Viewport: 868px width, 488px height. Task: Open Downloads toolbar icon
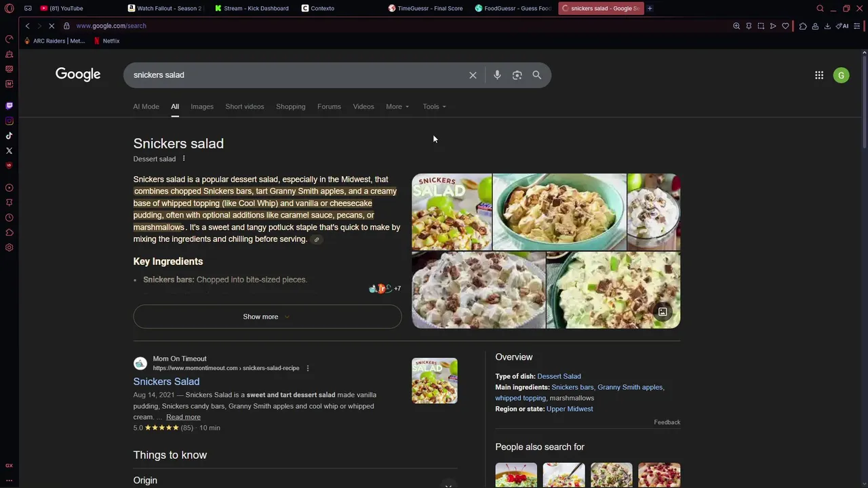tap(827, 26)
